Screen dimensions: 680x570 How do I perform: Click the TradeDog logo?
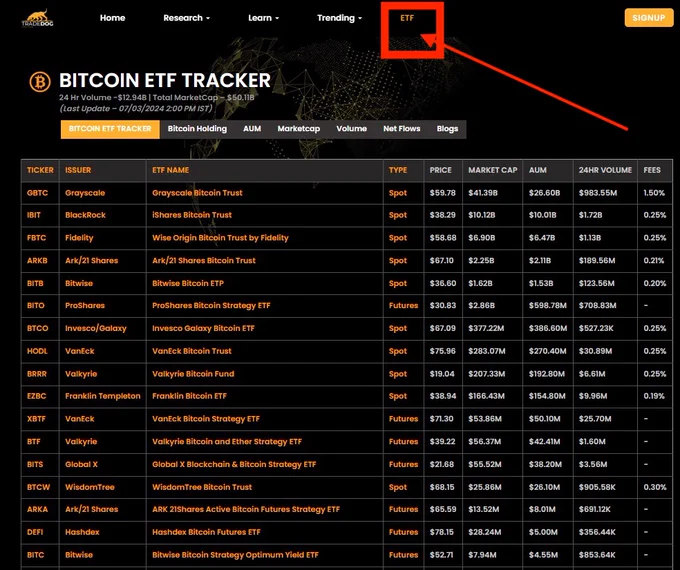point(38,18)
